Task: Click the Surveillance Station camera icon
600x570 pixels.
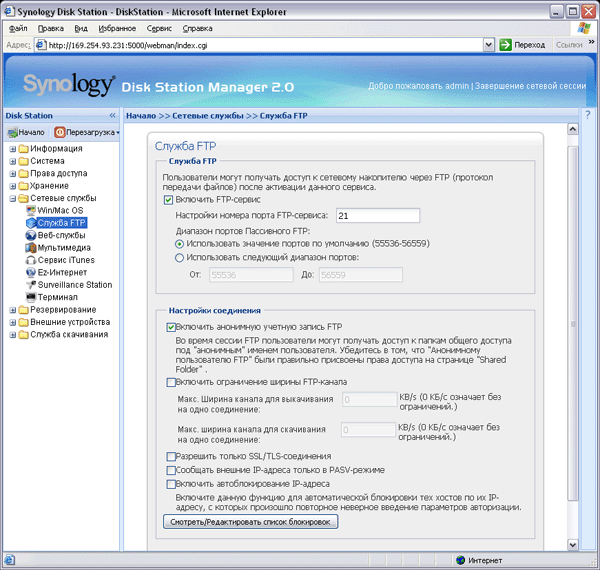Action: [x=31, y=285]
